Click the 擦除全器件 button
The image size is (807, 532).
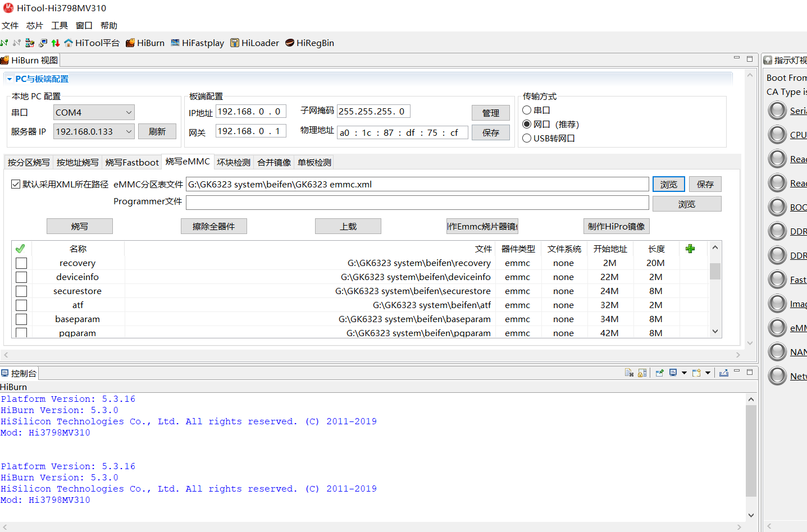click(x=214, y=226)
